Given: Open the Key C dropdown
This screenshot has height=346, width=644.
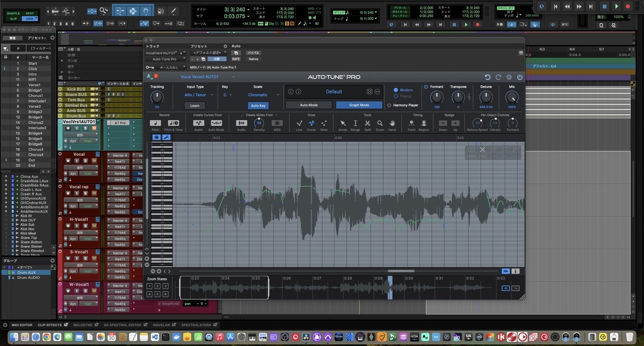Looking at the screenshot, I should (x=228, y=95).
